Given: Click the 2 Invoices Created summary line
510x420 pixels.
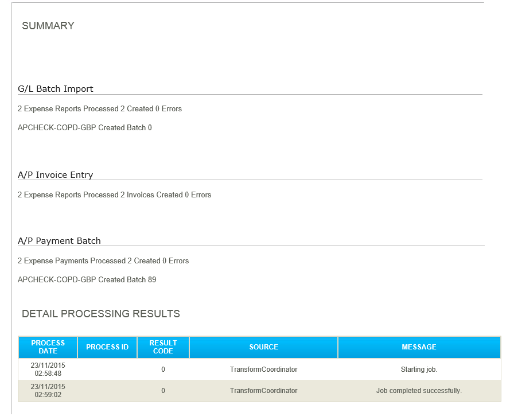Looking at the screenshot, I should point(115,195).
